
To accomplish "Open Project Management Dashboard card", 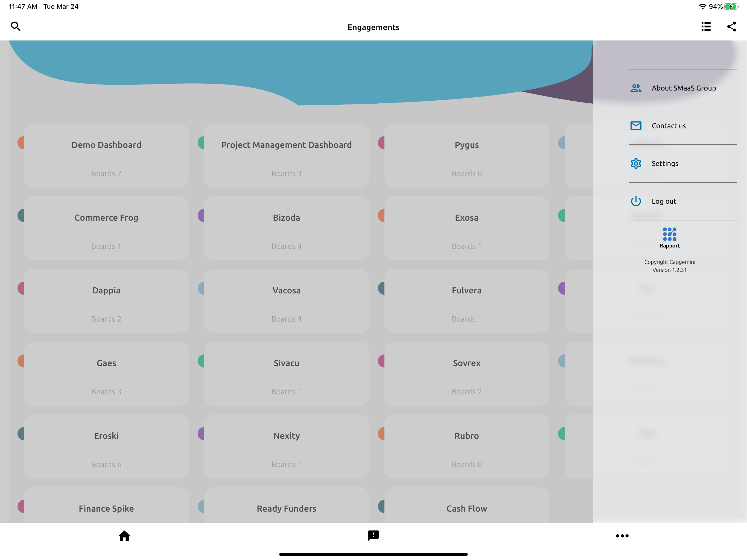I will point(286,156).
